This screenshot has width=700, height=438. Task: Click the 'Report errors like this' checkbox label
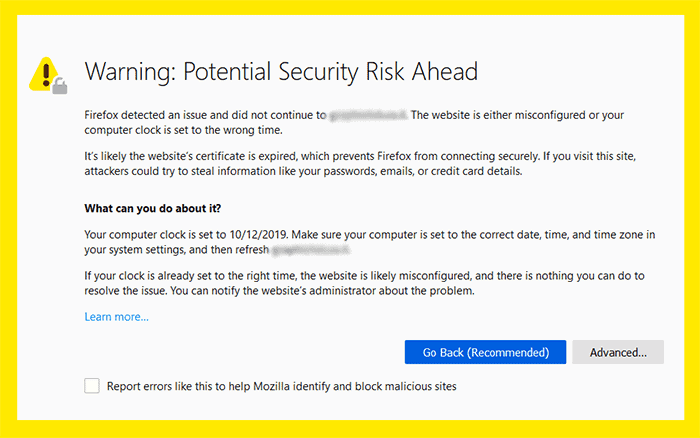(x=281, y=386)
